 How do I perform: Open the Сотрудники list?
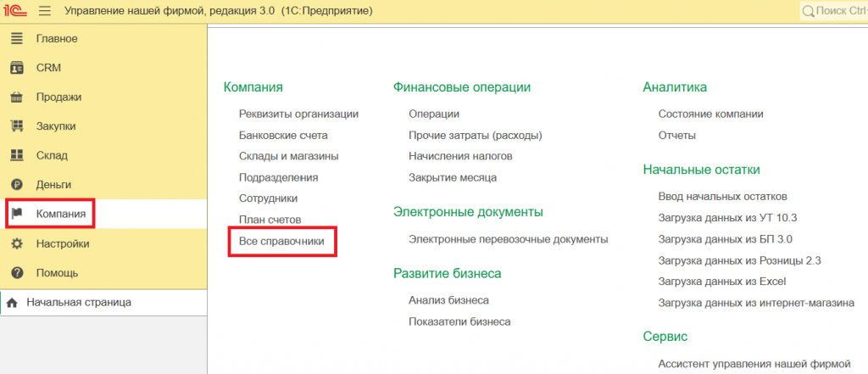pyautogui.click(x=269, y=198)
